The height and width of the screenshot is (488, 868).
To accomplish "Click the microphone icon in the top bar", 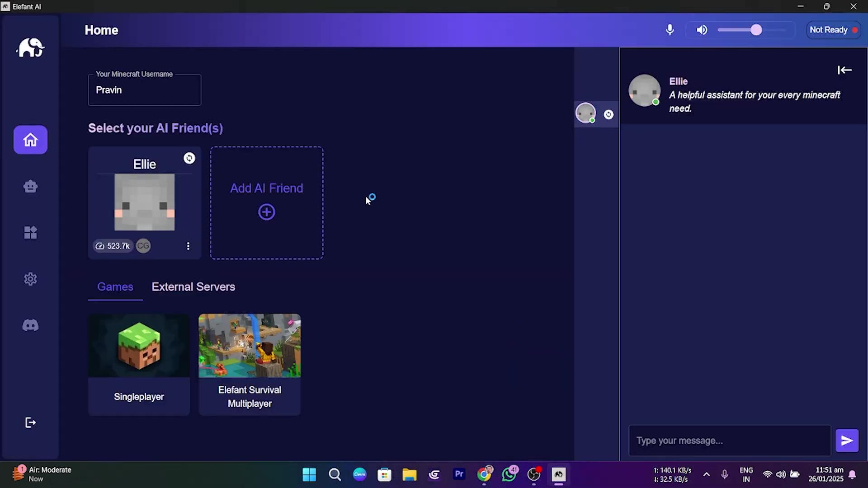I will pyautogui.click(x=670, y=30).
